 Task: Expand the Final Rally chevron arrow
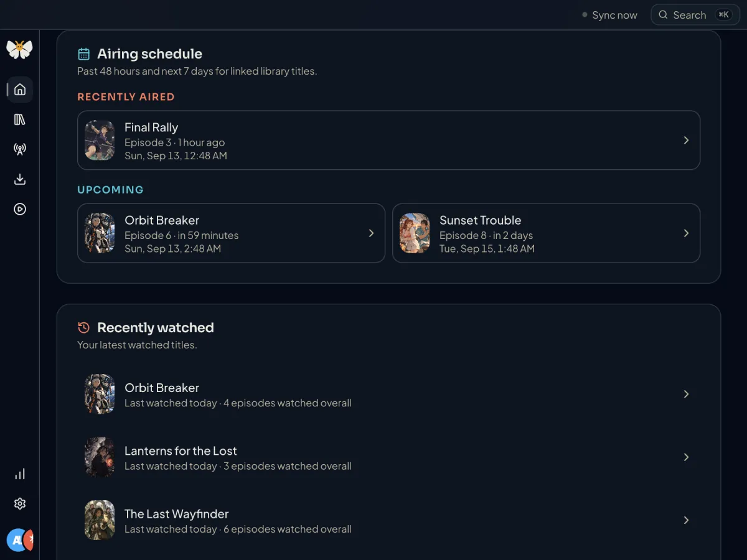(686, 141)
